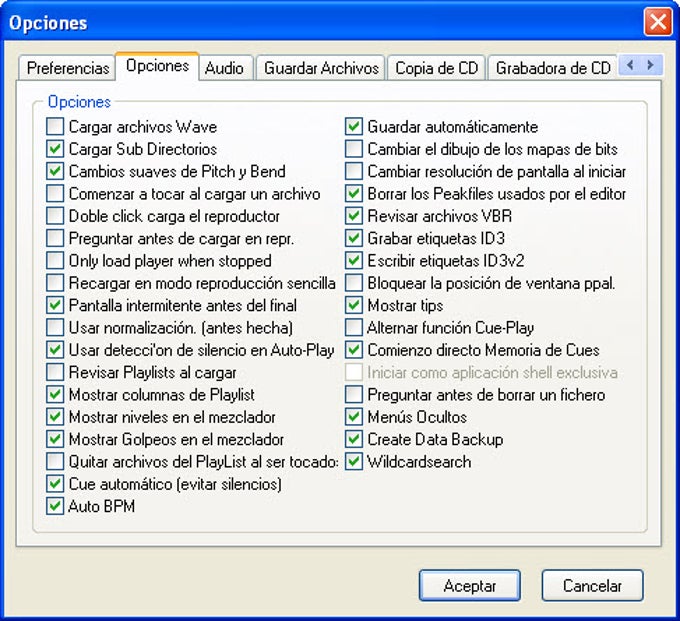The width and height of the screenshot is (680, 621).
Task: Disable silence detection in Auto-Play checkbox
Action: 55,350
